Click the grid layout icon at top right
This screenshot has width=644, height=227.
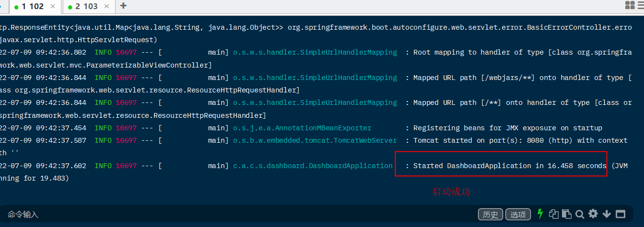tap(630, 6)
